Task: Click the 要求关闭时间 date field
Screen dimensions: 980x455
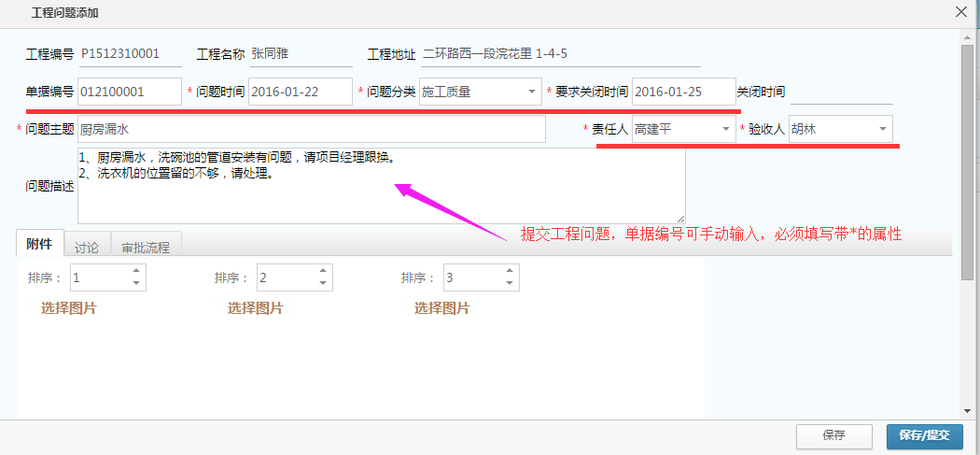Action: [683, 92]
